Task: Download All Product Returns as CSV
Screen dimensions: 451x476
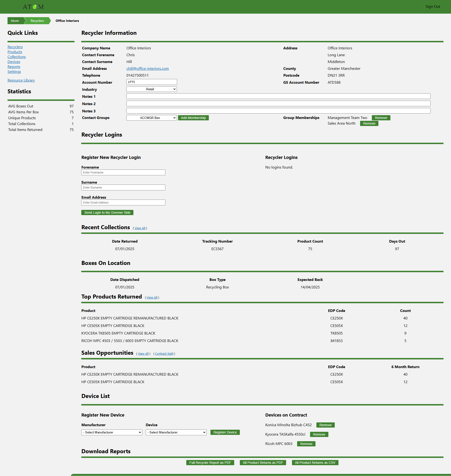Action: [x=315, y=463]
